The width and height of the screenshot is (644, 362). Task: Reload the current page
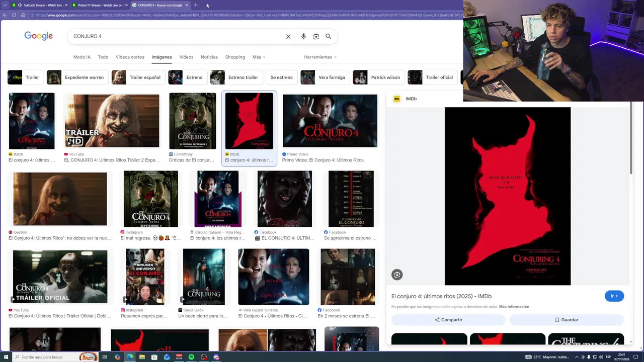pyautogui.click(x=14, y=15)
